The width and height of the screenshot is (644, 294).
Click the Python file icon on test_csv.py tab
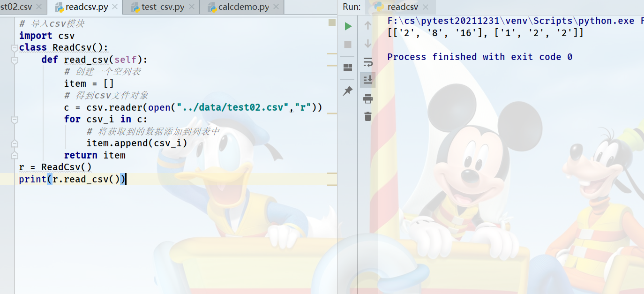point(135,7)
